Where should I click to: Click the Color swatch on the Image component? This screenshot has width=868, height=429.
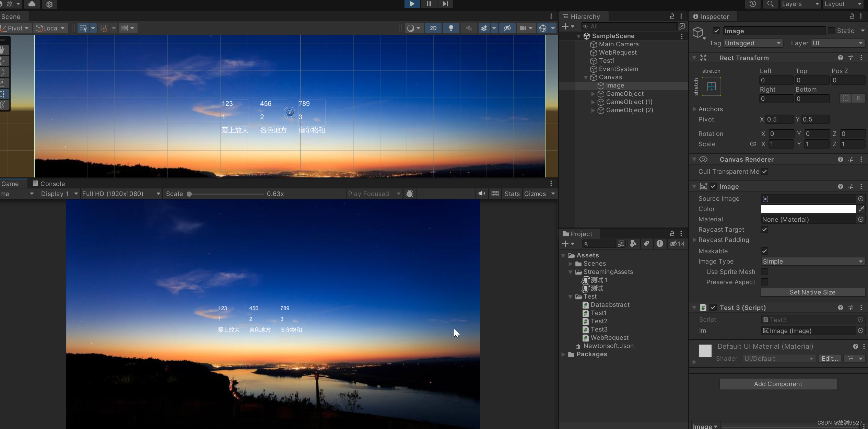pyautogui.click(x=809, y=209)
